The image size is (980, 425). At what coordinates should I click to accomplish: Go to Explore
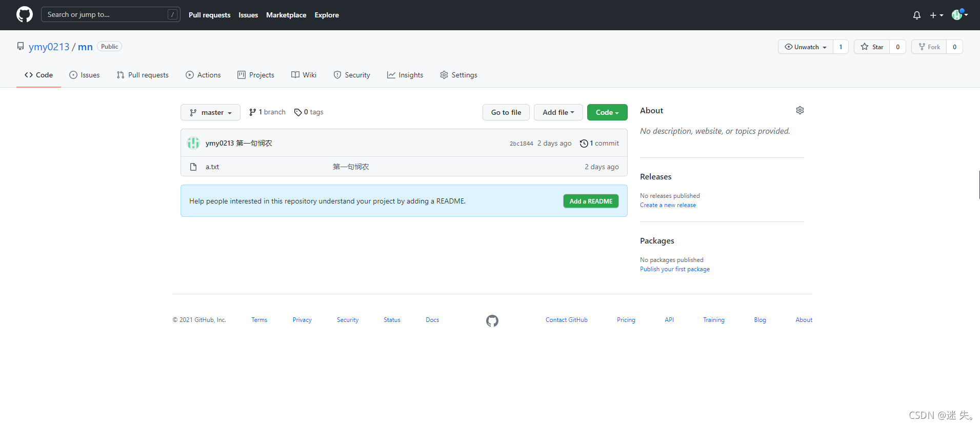(x=327, y=15)
